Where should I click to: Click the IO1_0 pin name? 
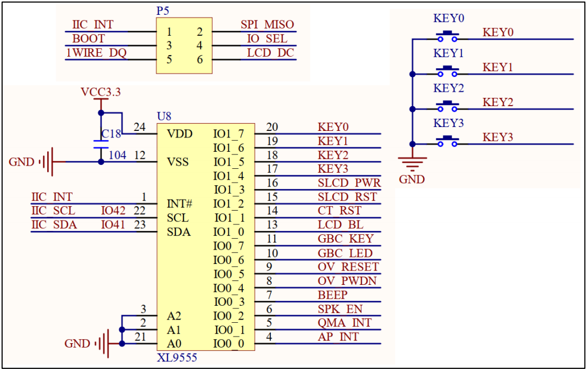(229, 232)
